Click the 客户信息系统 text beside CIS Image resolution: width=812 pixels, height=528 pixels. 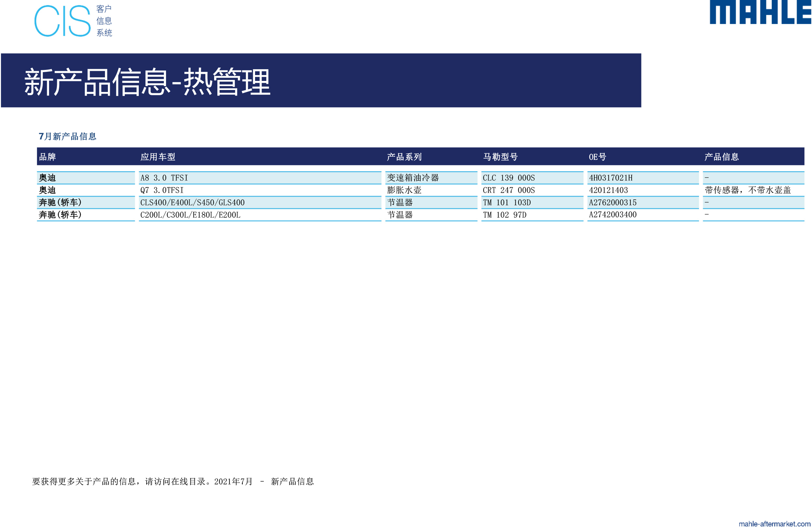[104, 21]
